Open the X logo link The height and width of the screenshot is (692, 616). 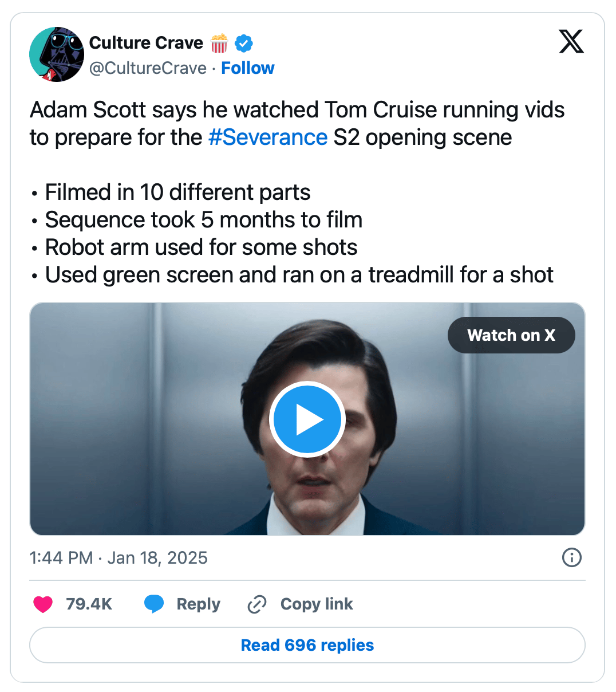[571, 42]
